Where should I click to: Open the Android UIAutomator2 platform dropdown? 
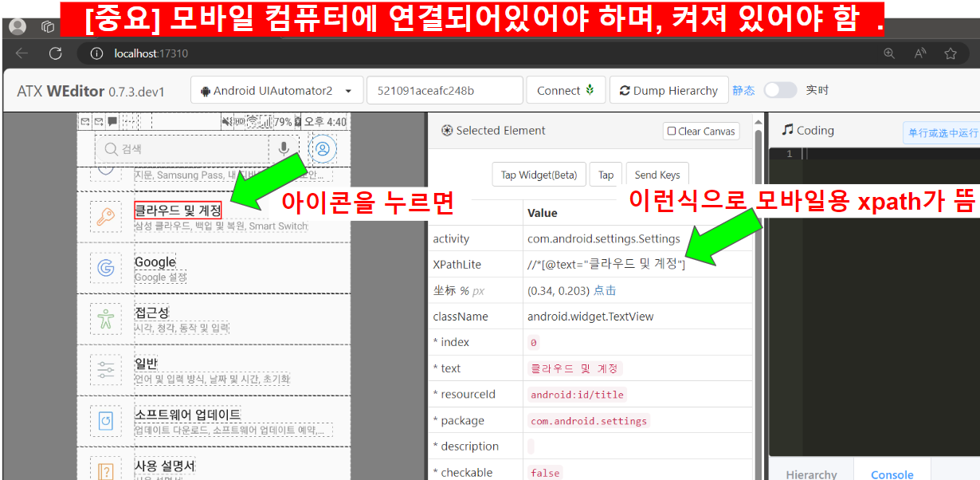[276, 90]
